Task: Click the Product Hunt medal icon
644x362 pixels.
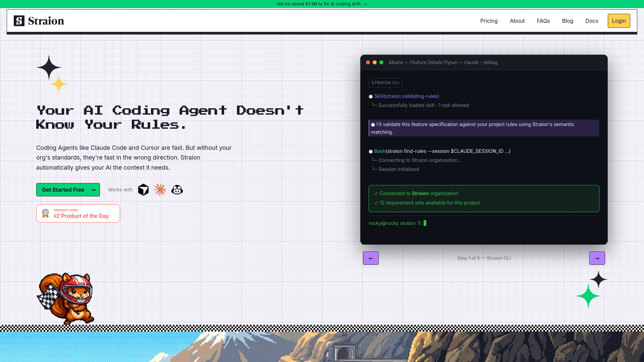Action: pyautogui.click(x=45, y=214)
